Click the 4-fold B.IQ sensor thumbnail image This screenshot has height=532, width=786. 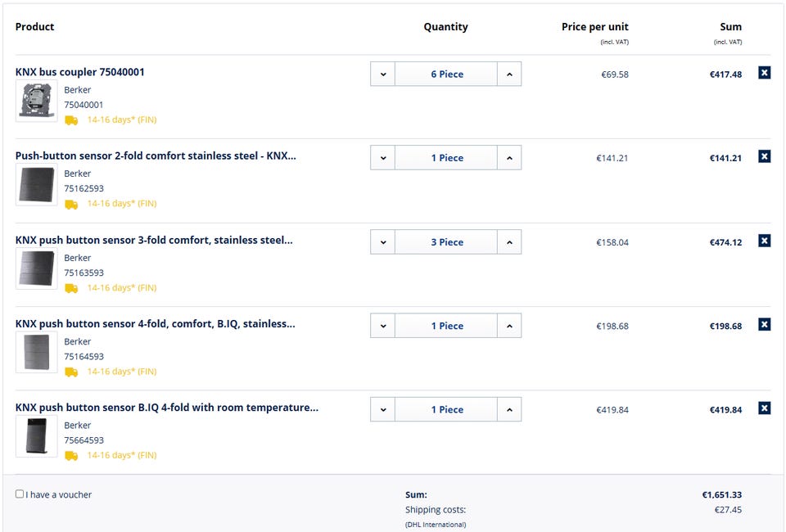coord(37,352)
